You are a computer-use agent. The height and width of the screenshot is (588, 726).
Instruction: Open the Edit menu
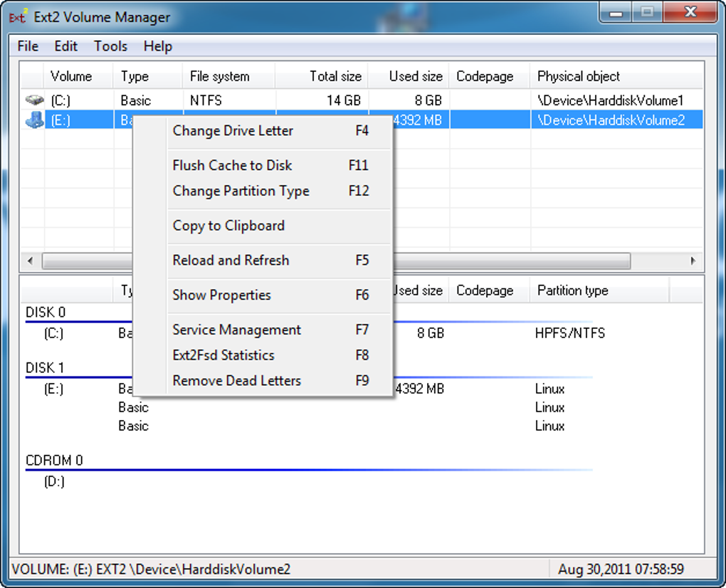pos(65,46)
